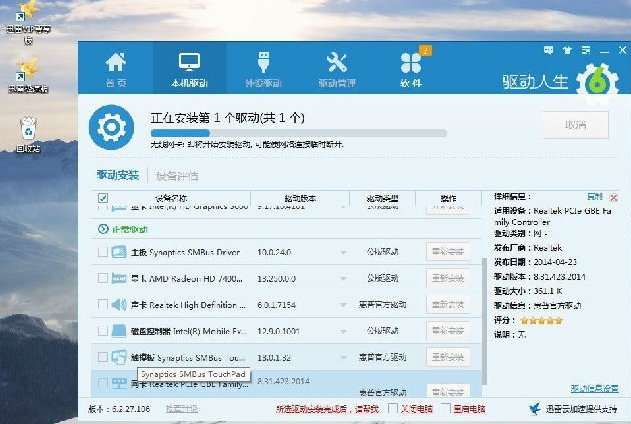Open the Recycle Bin on desktop
The image size is (631, 424).
click(27, 127)
